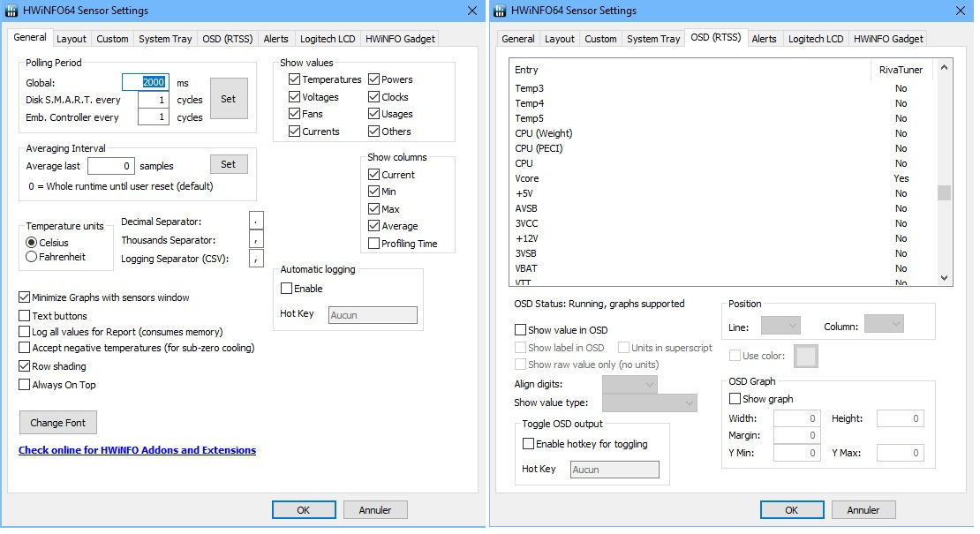Click the entry list scrollbar thumb
This screenshot has height=534, width=980.
[x=944, y=193]
